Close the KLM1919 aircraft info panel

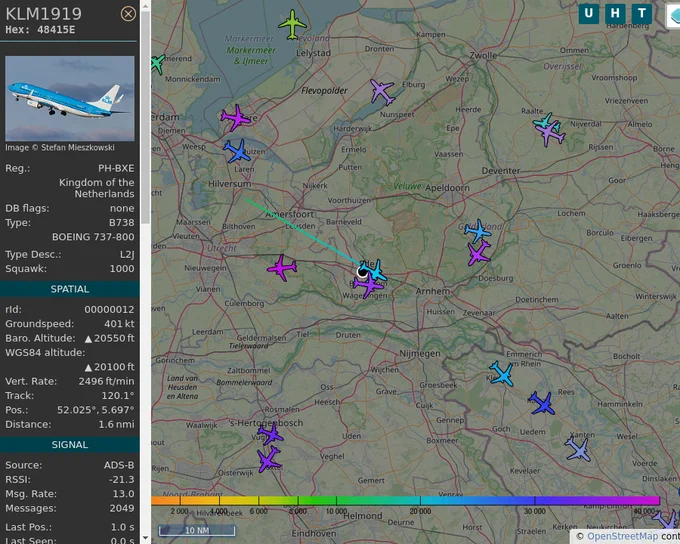(x=128, y=14)
